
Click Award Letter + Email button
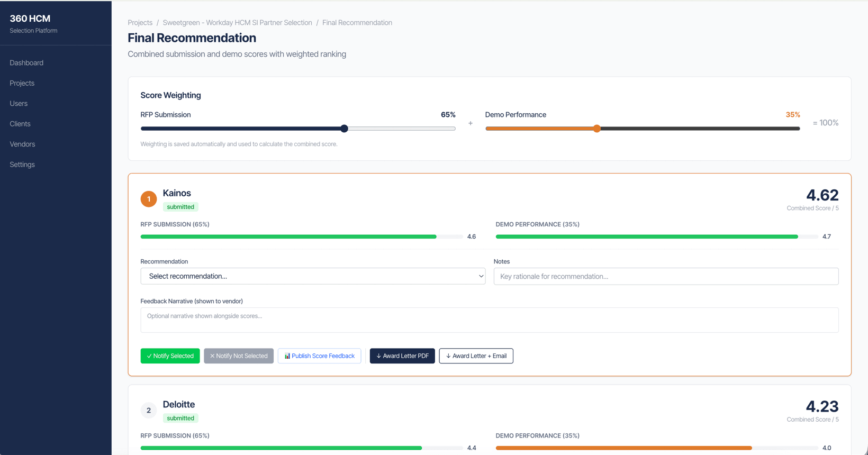click(476, 356)
